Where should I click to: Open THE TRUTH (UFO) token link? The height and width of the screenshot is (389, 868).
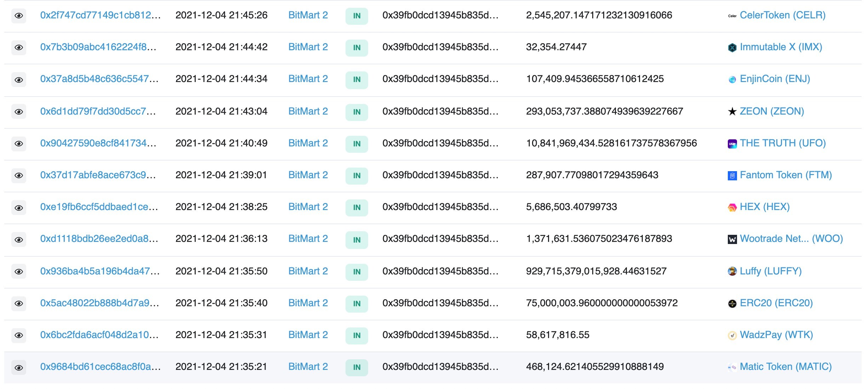click(783, 143)
